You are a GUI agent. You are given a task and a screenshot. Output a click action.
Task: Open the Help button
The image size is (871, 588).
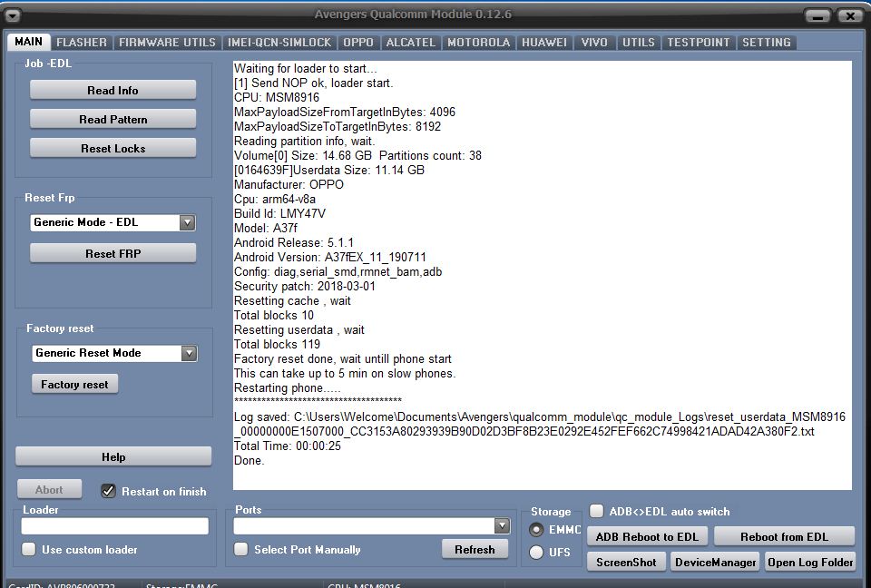pyautogui.click(x=113, y=456)
